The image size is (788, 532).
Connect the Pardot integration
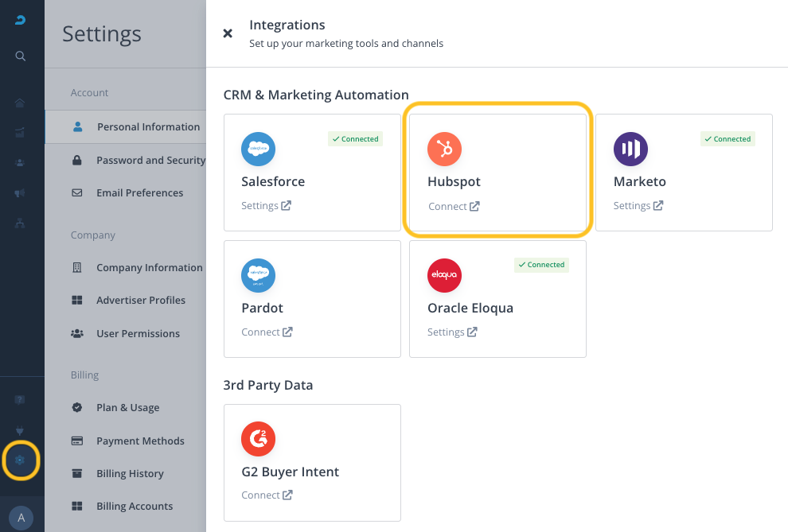[x=267, y=332]
